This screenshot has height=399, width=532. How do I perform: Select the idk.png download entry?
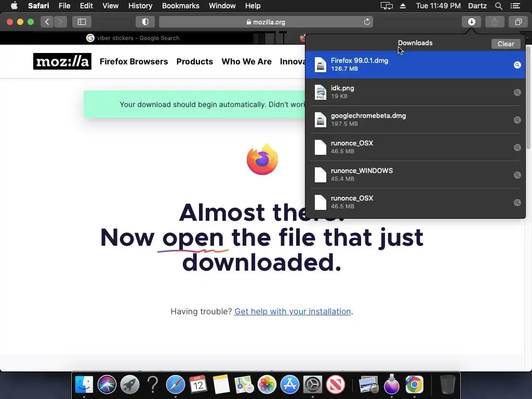click(x=415, y=92)
